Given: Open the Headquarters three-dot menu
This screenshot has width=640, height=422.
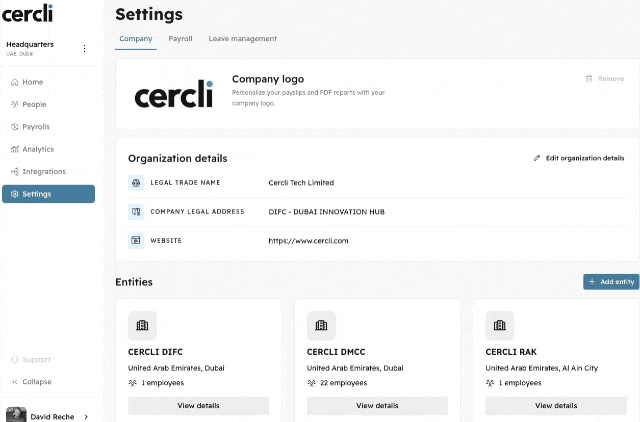Looking at the screenshot, I should tap(84, 49).
